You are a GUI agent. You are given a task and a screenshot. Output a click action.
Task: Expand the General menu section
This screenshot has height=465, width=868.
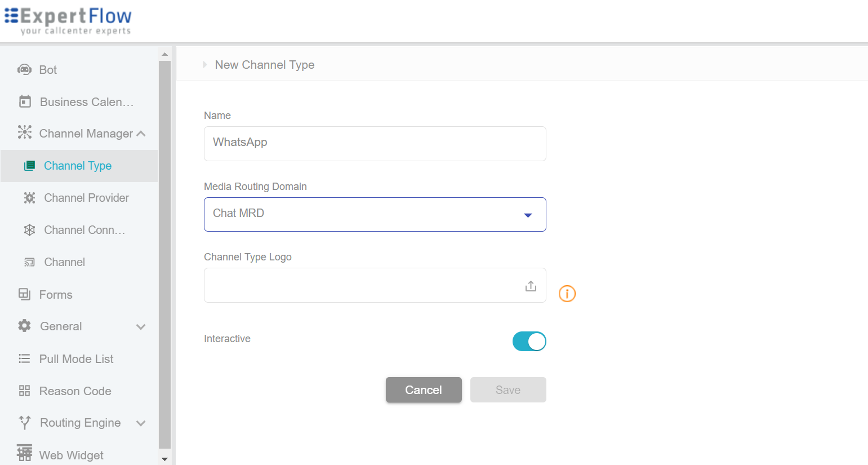(141, 326)
